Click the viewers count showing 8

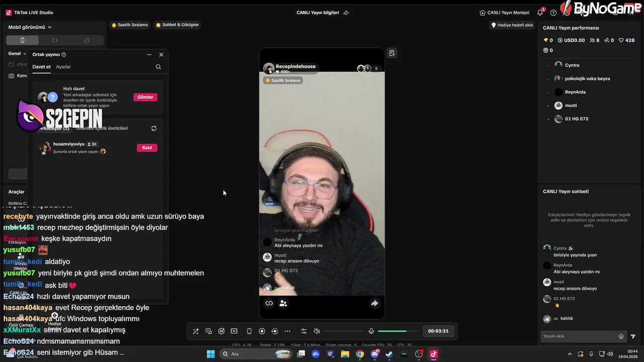tap(594, 40)
